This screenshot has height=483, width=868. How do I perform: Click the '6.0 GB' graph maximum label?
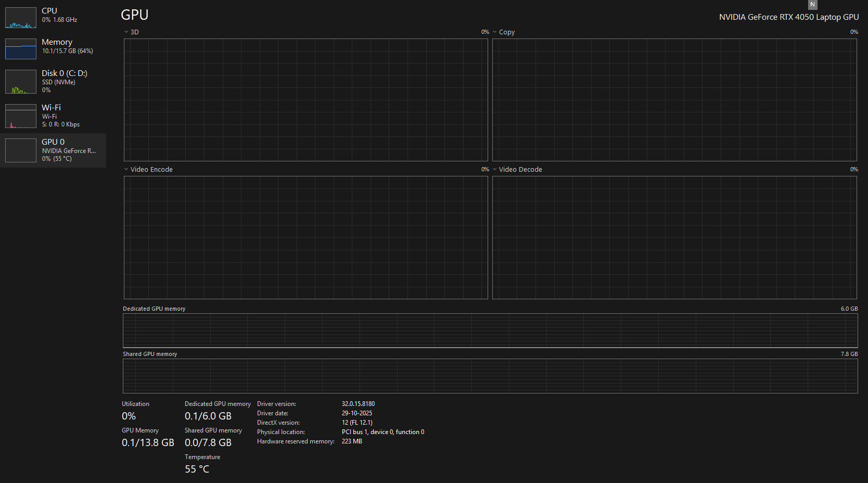click(x=849, y=309)
